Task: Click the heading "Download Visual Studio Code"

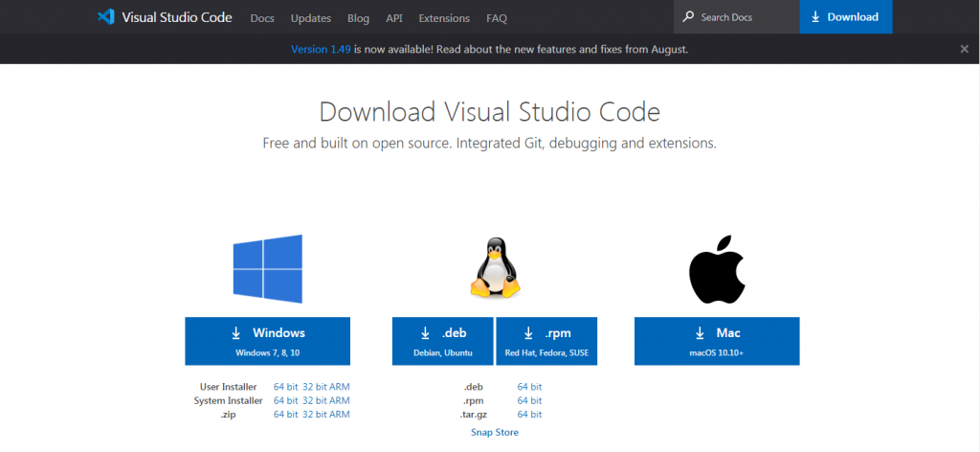Action: pos(489,113)
